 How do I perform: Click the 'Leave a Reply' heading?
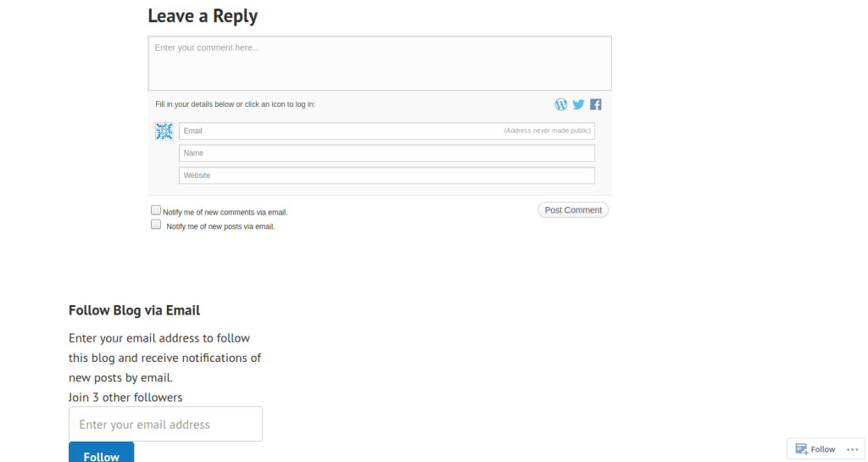click(x=203, y=16)
